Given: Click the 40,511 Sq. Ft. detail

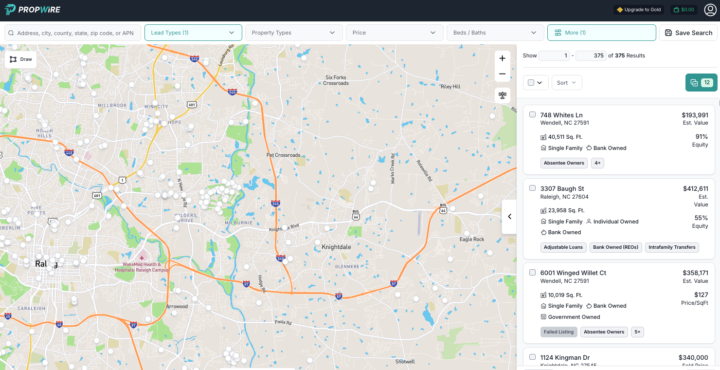Looking at the screenshot, I should (x=561, y=137).
